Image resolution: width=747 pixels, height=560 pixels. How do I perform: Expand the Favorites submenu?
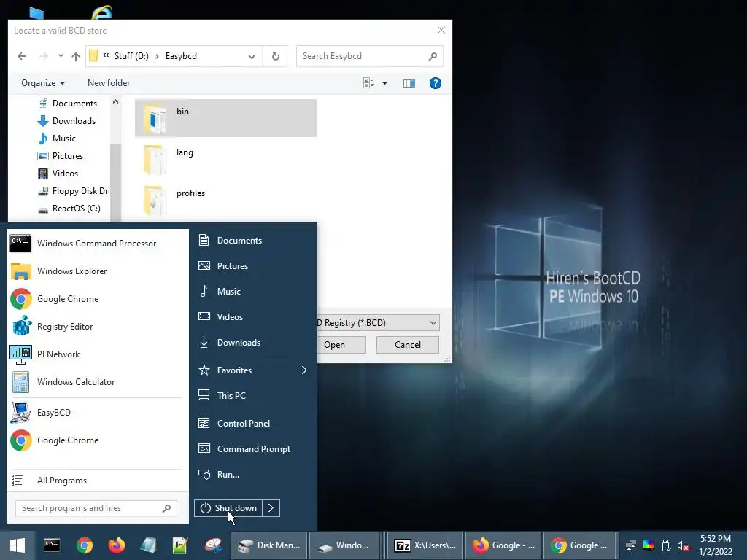tap(304, 370)
